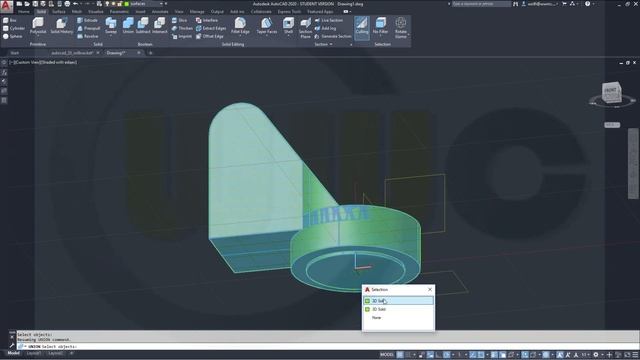Click the Presspull tool

point(89,28)
